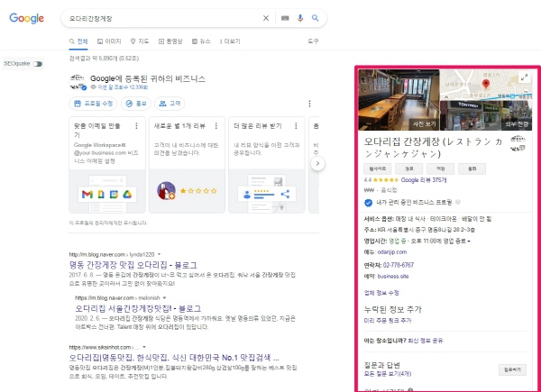Open the business.site reservation link
Image resolution: width=541 pixels, height=392 pixels.
pyautogui.click(x=393, y=276)
